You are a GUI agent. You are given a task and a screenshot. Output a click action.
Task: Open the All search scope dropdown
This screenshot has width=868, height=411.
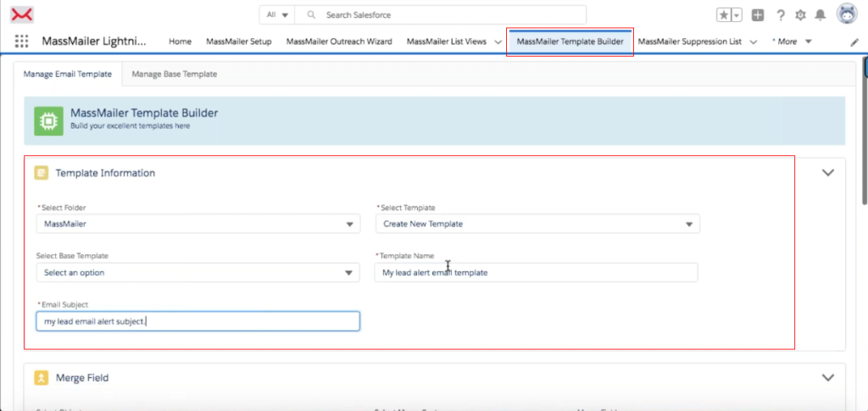tap(277, 15)
